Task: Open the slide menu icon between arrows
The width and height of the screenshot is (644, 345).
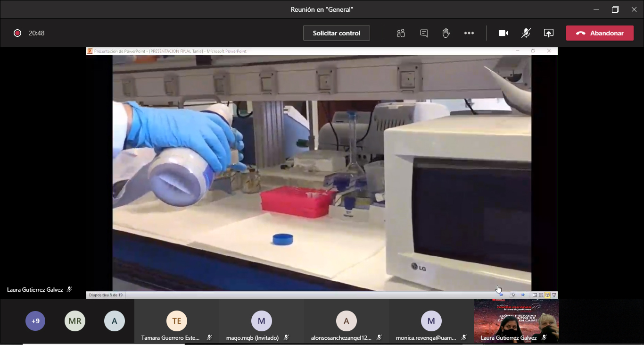Action: click(512, 295)
